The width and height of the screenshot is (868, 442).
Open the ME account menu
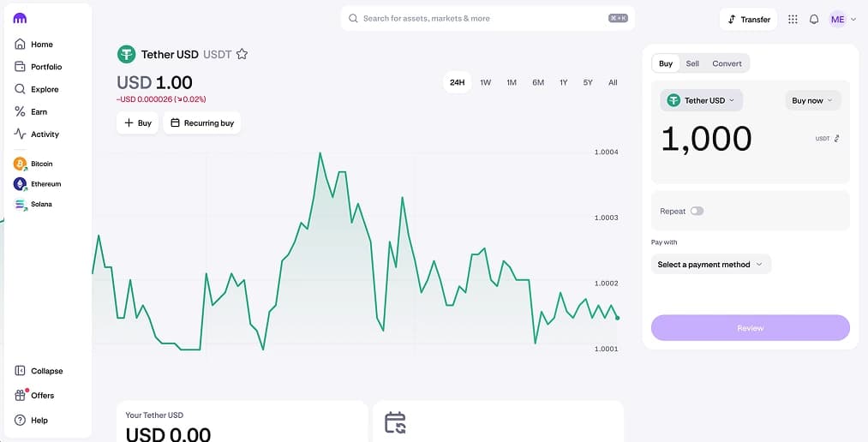(842, 20)
